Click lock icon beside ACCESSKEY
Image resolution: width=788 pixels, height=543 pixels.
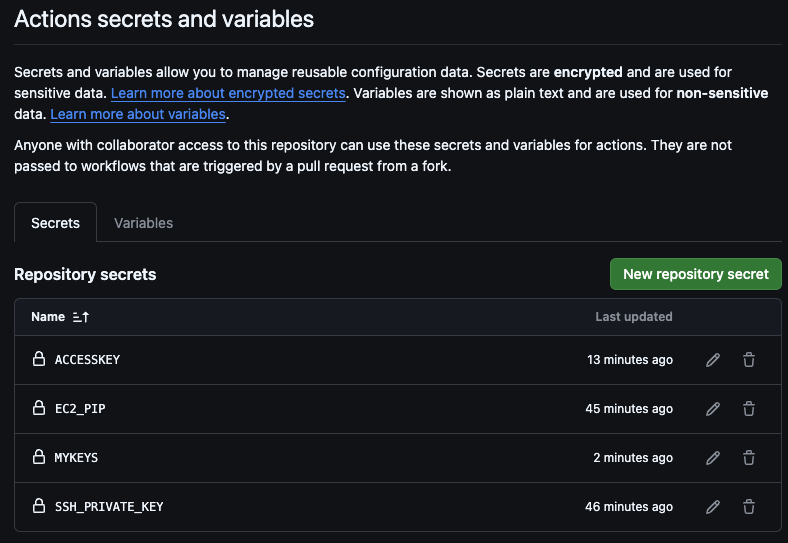point(39,359)
